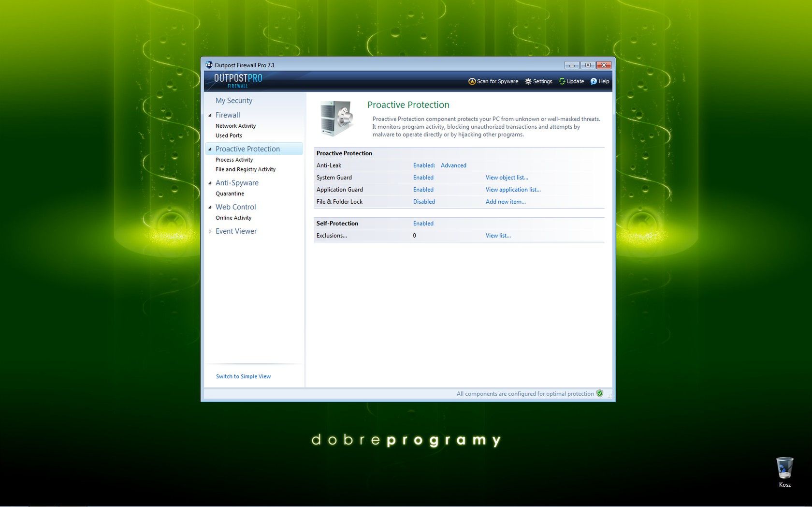Screen dimensions: 812x507
Task: Click the Application Guard row label
Action: click(340, 190)
